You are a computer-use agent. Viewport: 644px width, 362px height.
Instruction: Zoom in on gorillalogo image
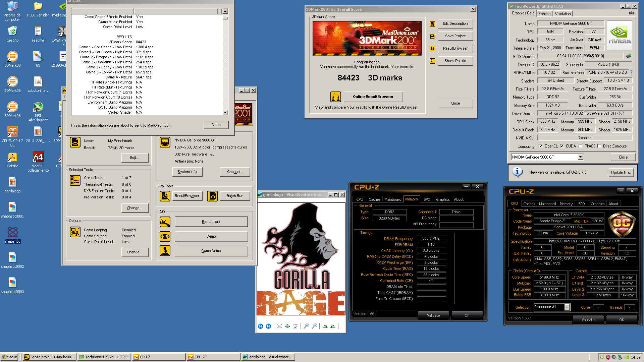[306, 326]
